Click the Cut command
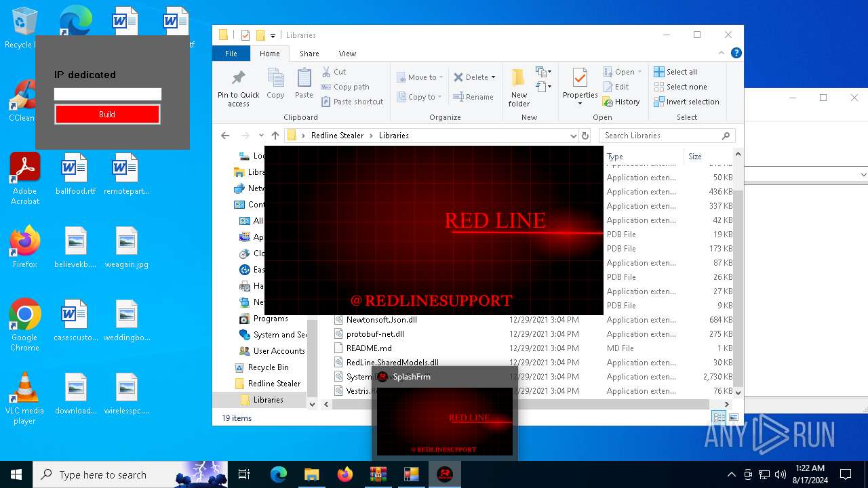Viewport: 868px width, 488px height. pos(334,72)
